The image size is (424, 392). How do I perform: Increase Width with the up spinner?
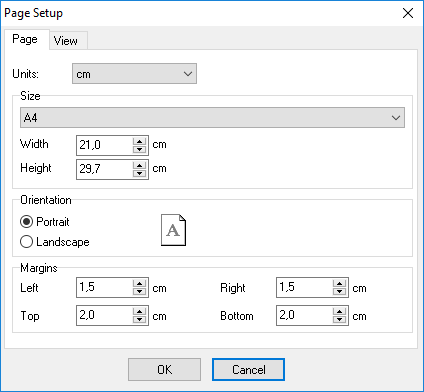coord(139,141)
